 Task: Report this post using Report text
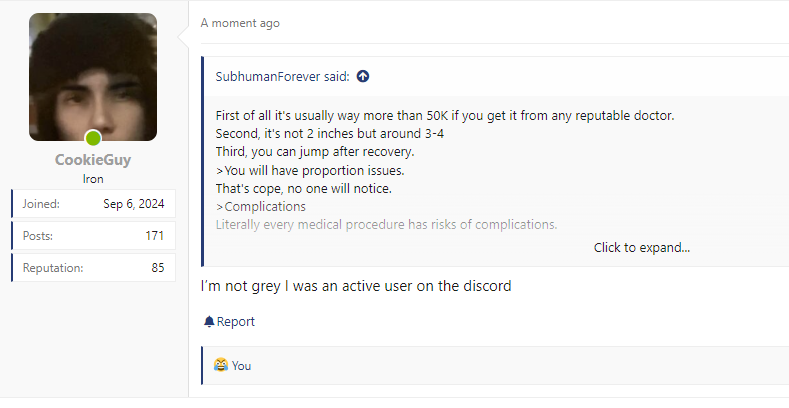(x=236, y=322)
